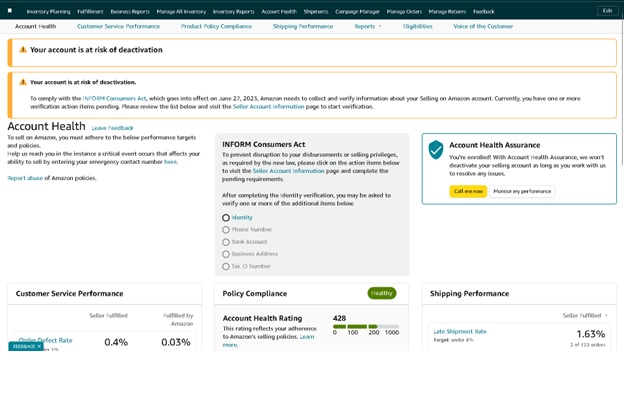Click the Call me now button
The width and height of the screenshot is (624, 400).
(x=468, y=191)
